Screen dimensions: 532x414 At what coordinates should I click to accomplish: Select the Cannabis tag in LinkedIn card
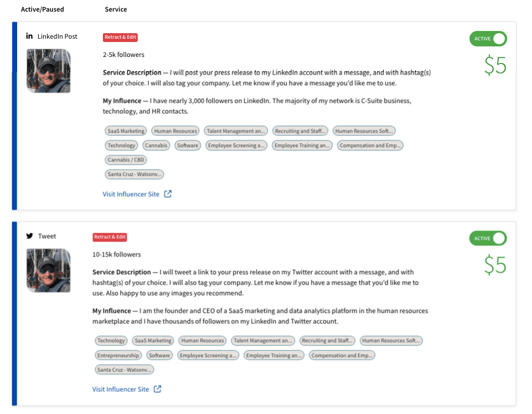pyautogui.click(x=157, y=145)
